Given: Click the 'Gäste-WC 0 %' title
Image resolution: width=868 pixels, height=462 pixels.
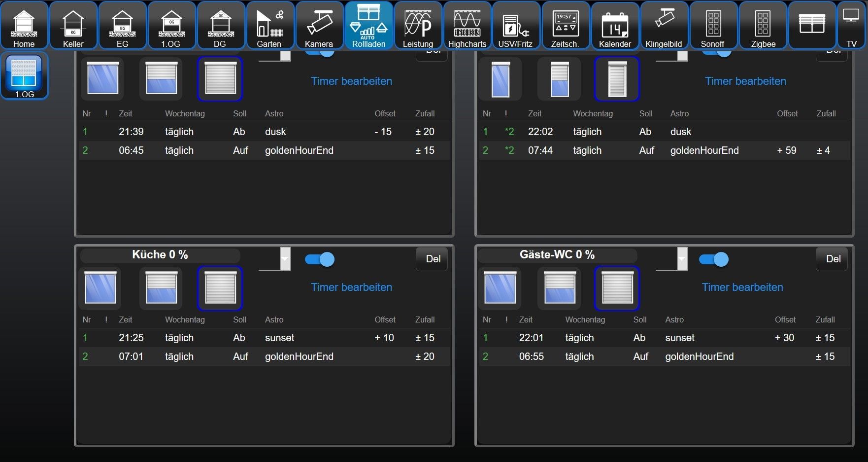Looking at the screenshot, I should (557, 255).
